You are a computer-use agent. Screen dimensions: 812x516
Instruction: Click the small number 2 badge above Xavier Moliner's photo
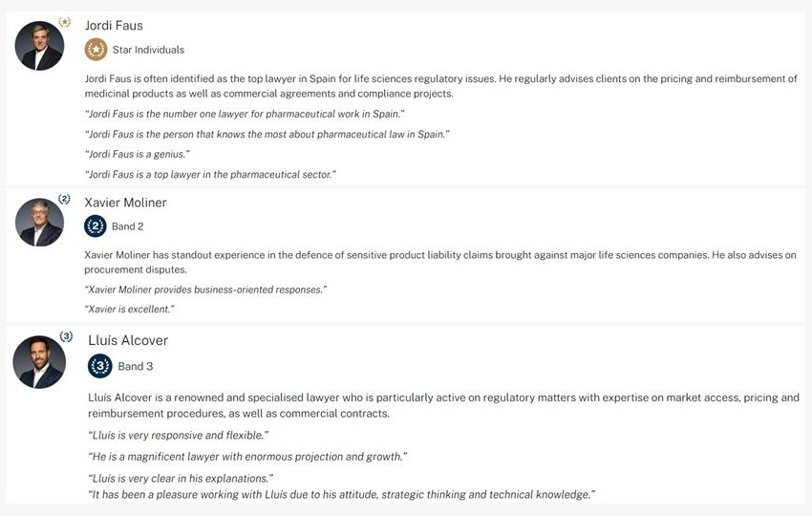point(64,199)
